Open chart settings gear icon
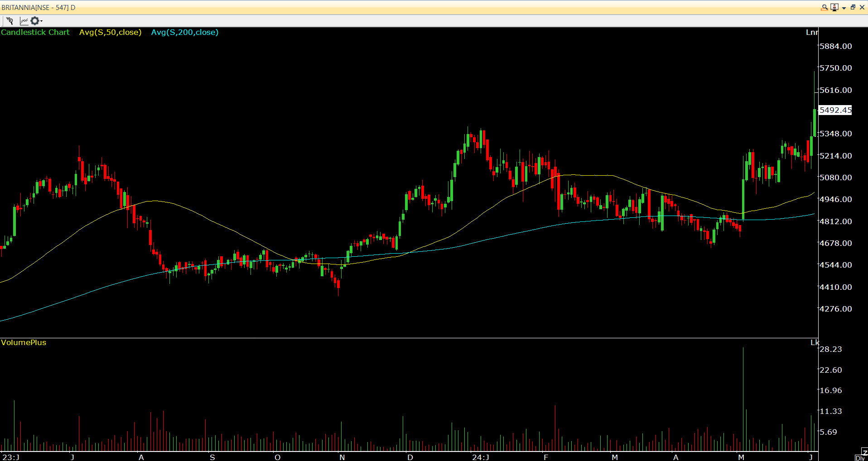This screenshot has height=461, width=868. 34,21
